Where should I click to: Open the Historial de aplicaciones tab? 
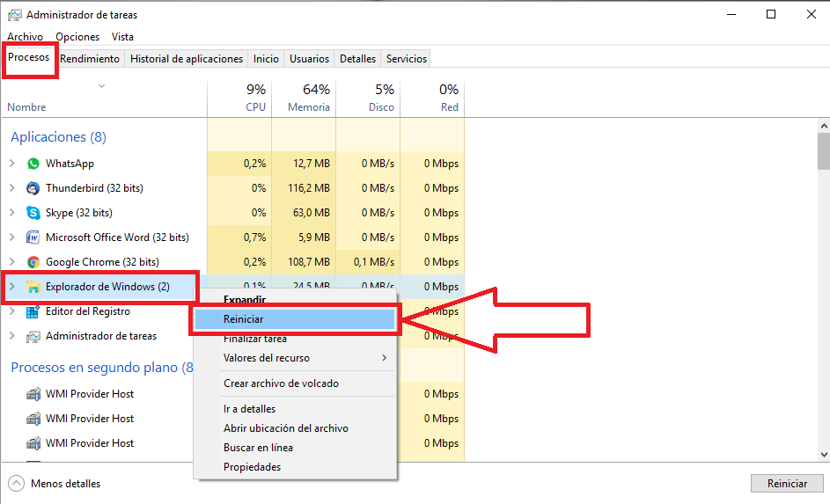click(187, 59)
